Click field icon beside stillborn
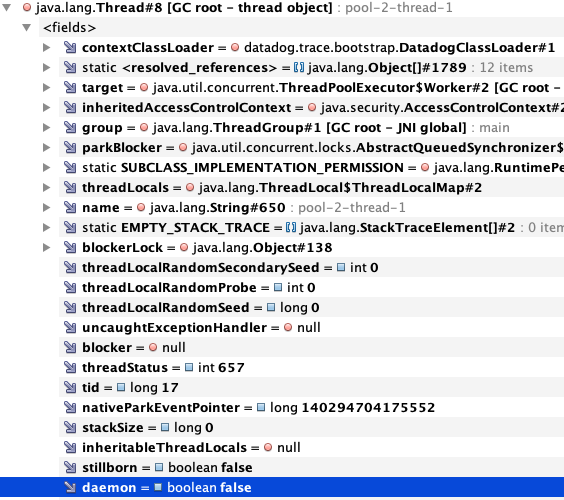Screen dimensions: 564x500 point(70,468)
